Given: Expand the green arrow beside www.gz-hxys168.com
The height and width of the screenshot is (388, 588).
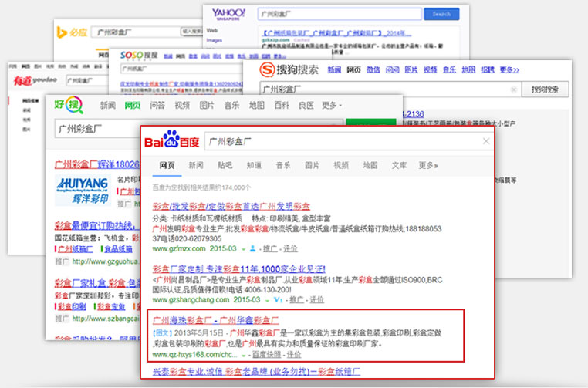Looking at the screenshot, I should [243, 355].
